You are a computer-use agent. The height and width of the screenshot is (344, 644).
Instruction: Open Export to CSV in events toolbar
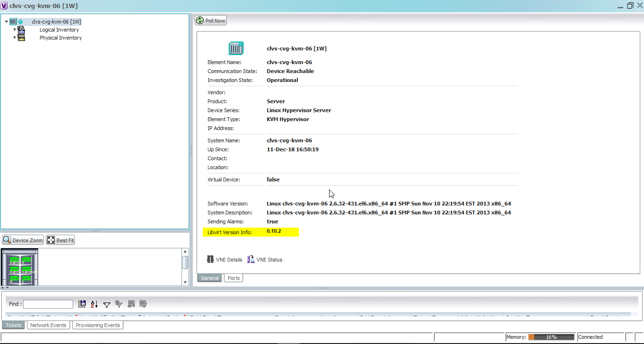point(82,304)
